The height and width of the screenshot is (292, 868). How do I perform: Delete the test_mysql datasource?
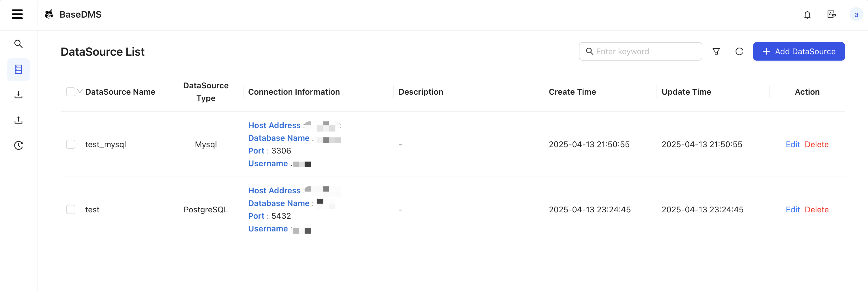click(x=816, y=145)
